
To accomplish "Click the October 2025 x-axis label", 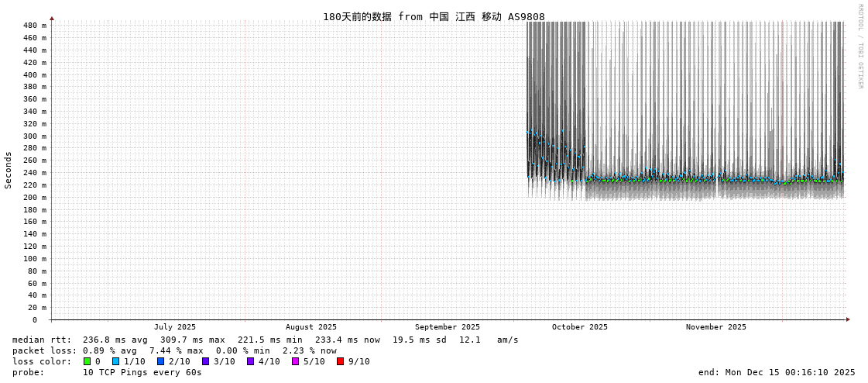I will point(579,327).
